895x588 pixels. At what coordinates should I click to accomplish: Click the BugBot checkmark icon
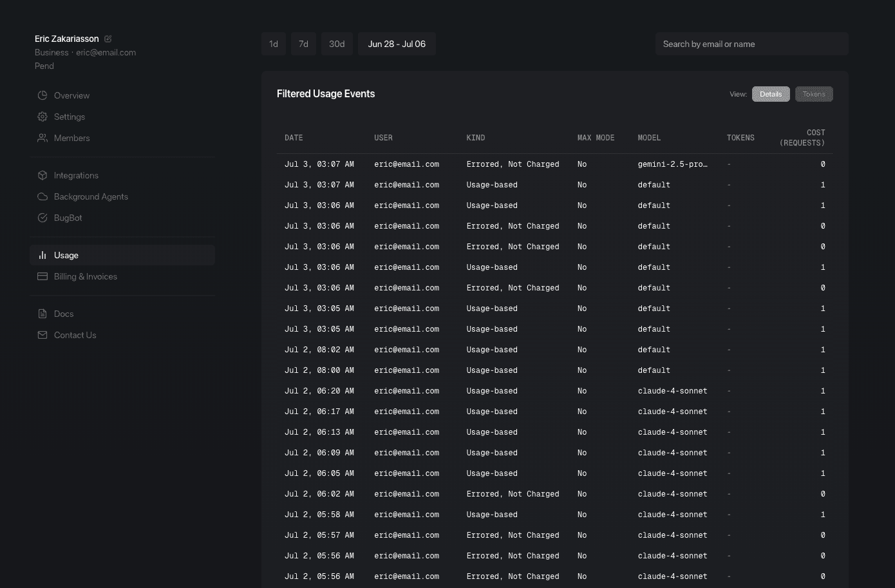point(42,218)
